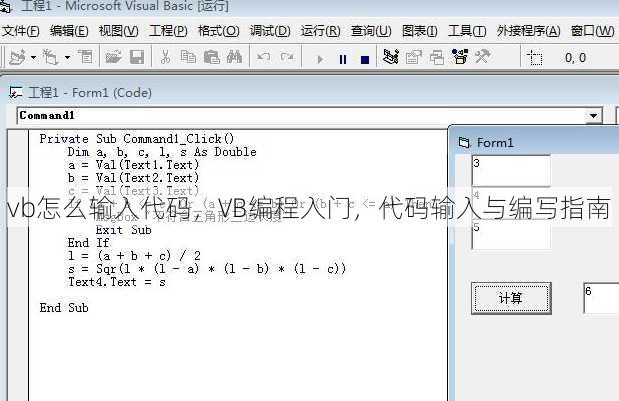619x401 pixels.
Task: Click the Add Form toolbar icon
Action: pos(50,58)
